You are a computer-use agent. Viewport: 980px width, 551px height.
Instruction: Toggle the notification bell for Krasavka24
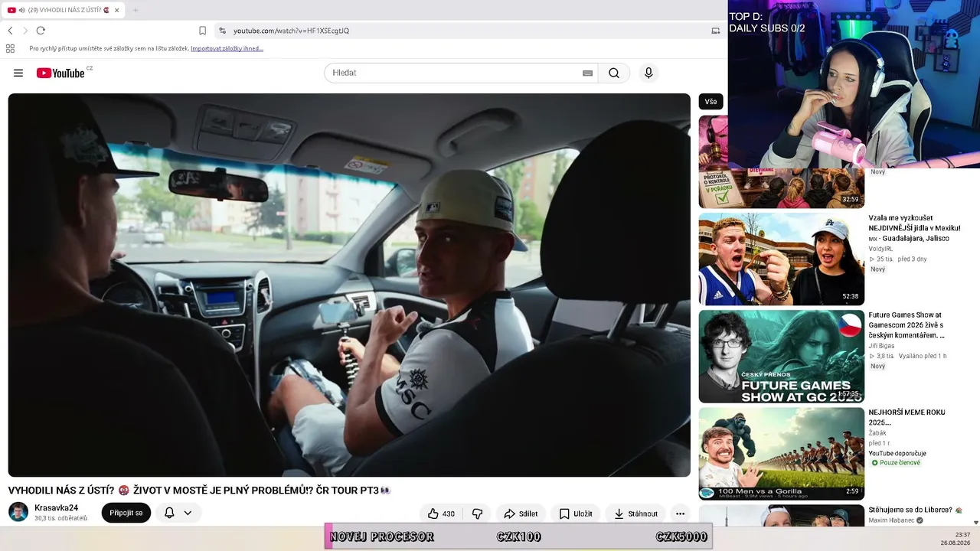point(169,513)
